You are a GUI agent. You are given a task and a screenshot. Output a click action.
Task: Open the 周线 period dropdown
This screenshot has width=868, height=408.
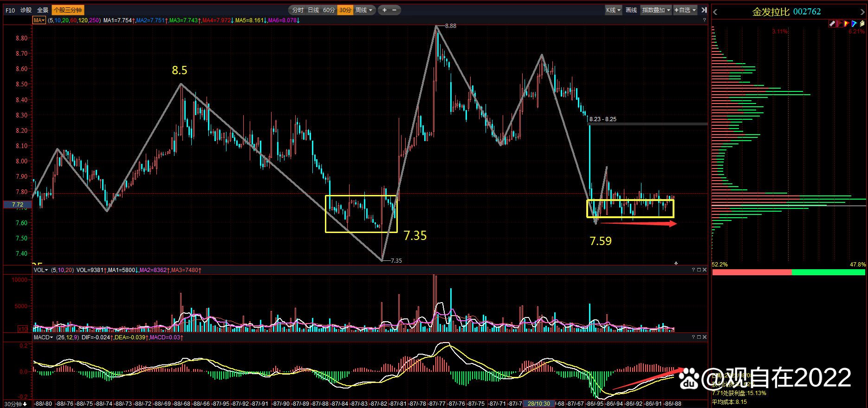tap(364, 10)
